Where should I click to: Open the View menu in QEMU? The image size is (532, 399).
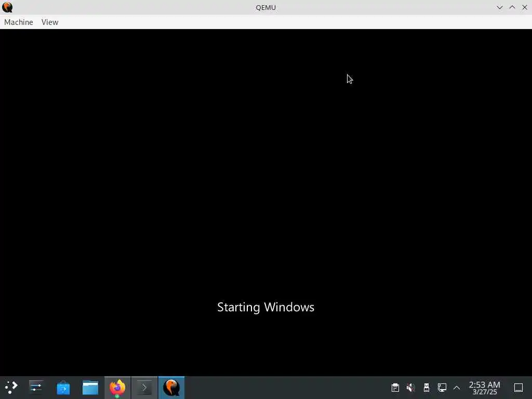coord(50,22)
